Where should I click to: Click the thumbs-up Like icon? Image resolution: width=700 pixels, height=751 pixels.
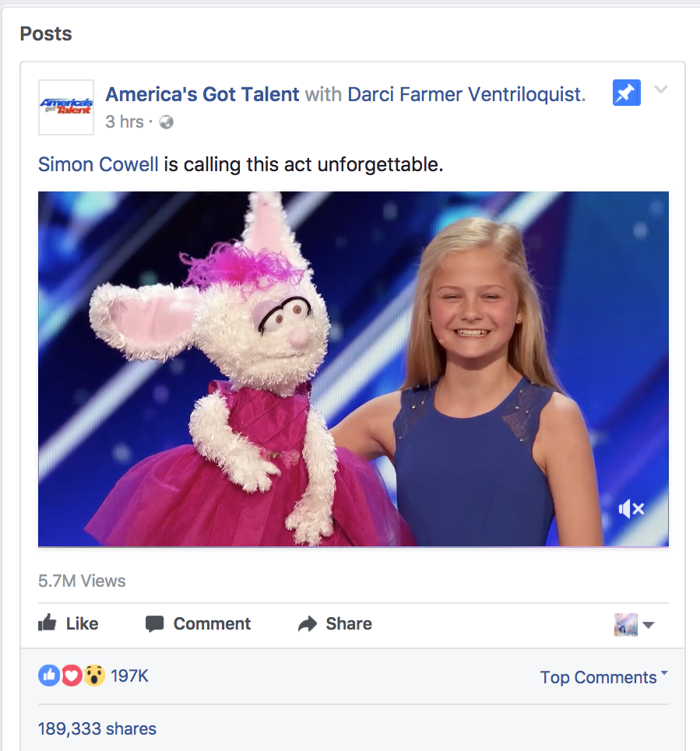[47, 623]
